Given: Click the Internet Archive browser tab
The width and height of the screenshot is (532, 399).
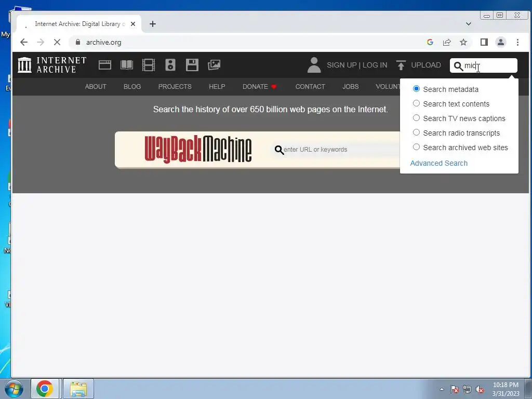Looking at the screenshot, I should click(79, 24).
